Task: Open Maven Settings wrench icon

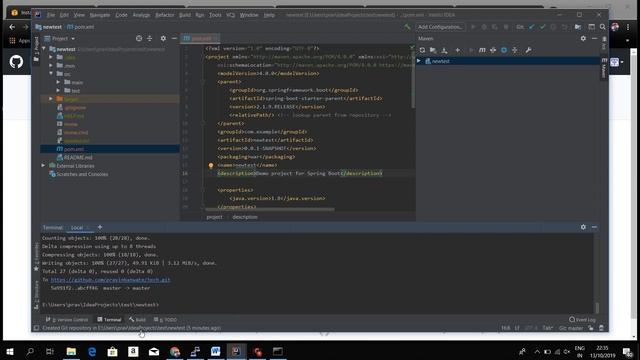Action: 528,50
